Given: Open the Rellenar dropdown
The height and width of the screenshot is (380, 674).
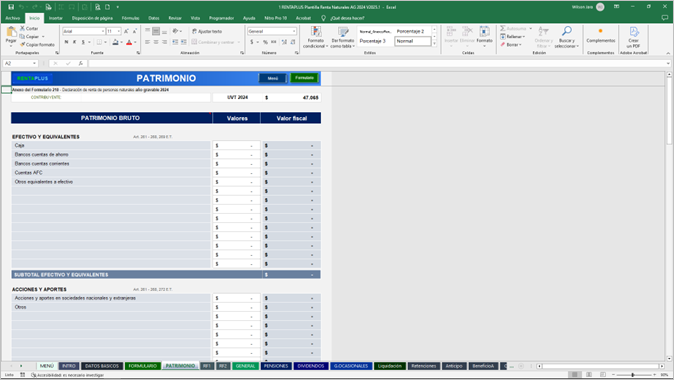Looking at the screenshot, I should (513, 37).
